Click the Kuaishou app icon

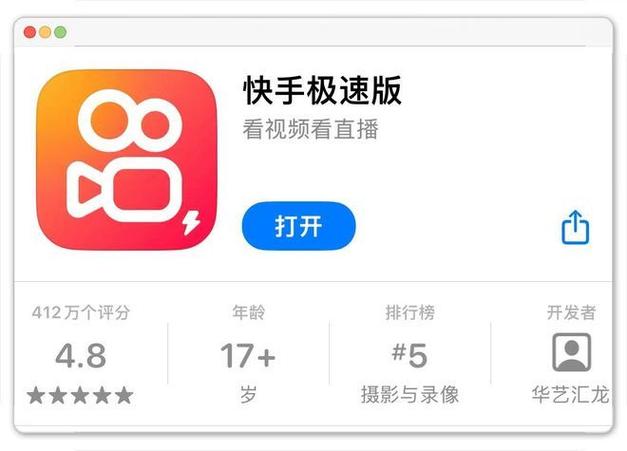point(126,160)
